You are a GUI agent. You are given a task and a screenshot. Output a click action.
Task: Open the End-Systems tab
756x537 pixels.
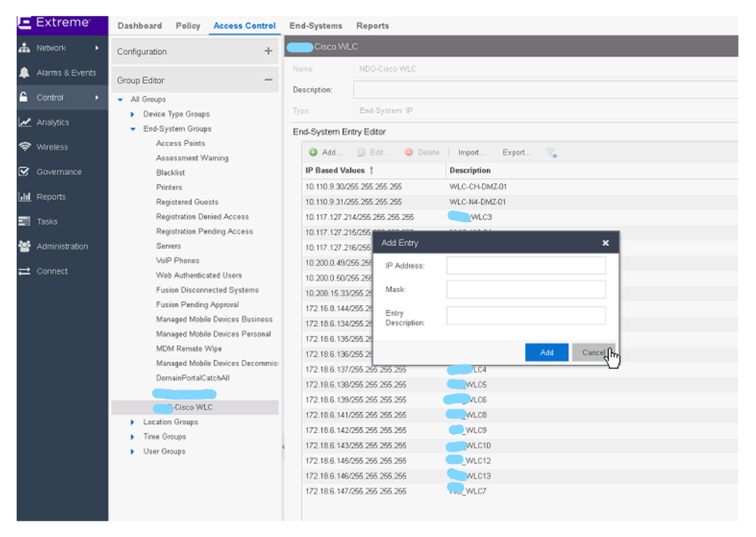(316, 26)
